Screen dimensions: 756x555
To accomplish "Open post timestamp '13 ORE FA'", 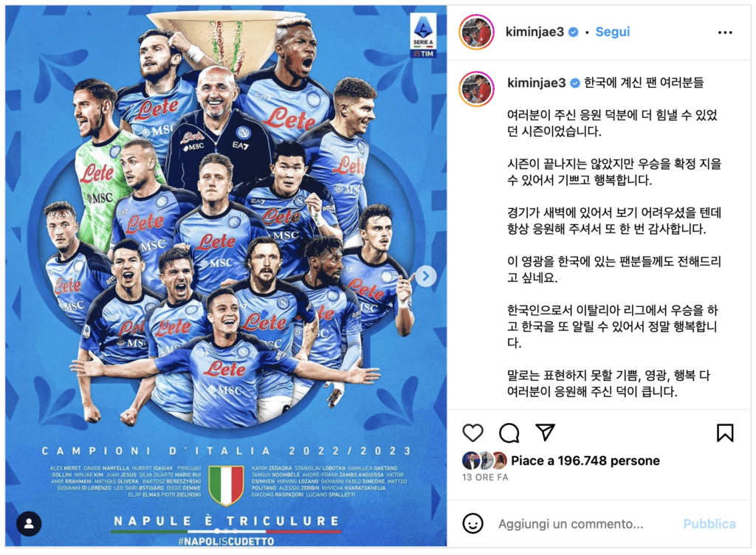I will tap(485, 477).
